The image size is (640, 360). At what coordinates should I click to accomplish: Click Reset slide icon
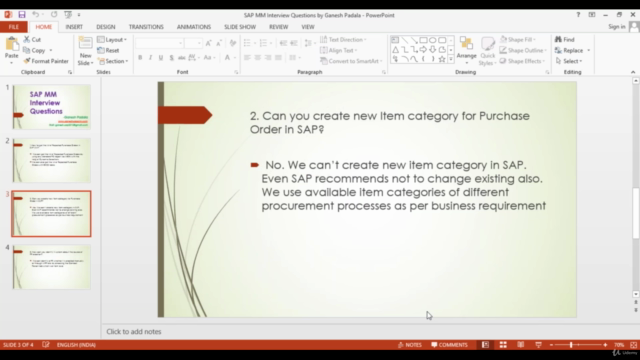[x=101, y=50]
